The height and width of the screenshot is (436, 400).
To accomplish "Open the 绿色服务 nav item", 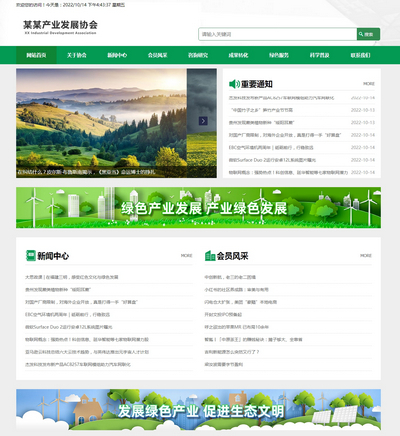I will 279,55.
